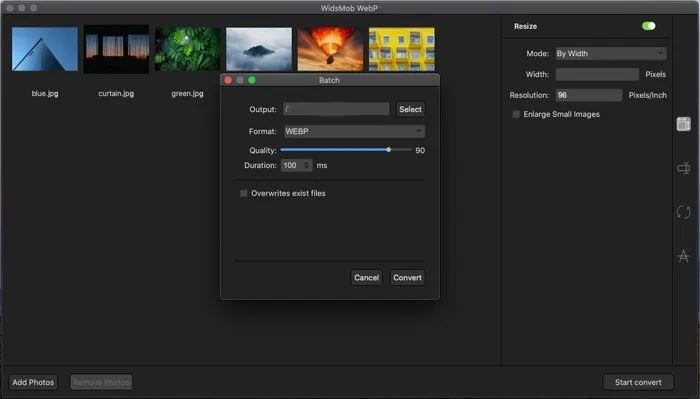The width and height of the screenshot is (700, 399).
Task: Open the Resize panel sidebar icon
Action: [683, 124]
